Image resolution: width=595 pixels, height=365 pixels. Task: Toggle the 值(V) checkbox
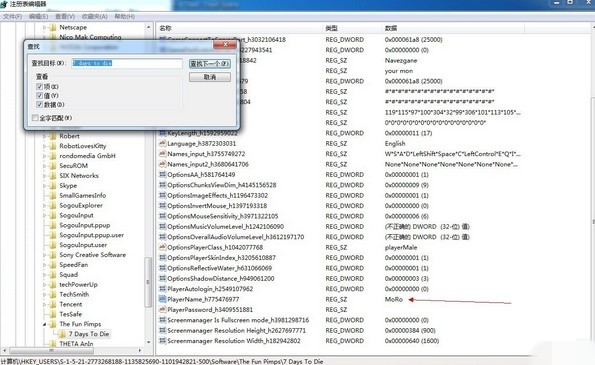pyautogui.click(x=39, y=96)
